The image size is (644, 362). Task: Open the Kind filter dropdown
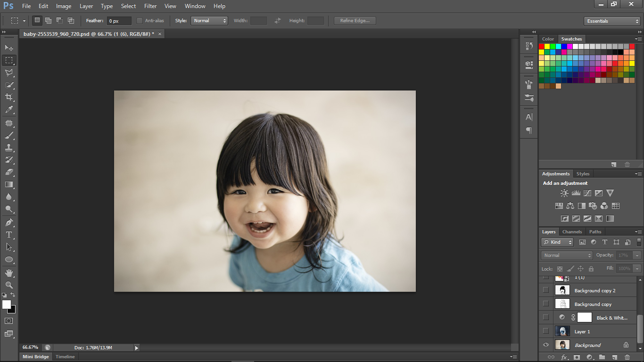pos(557,242)
